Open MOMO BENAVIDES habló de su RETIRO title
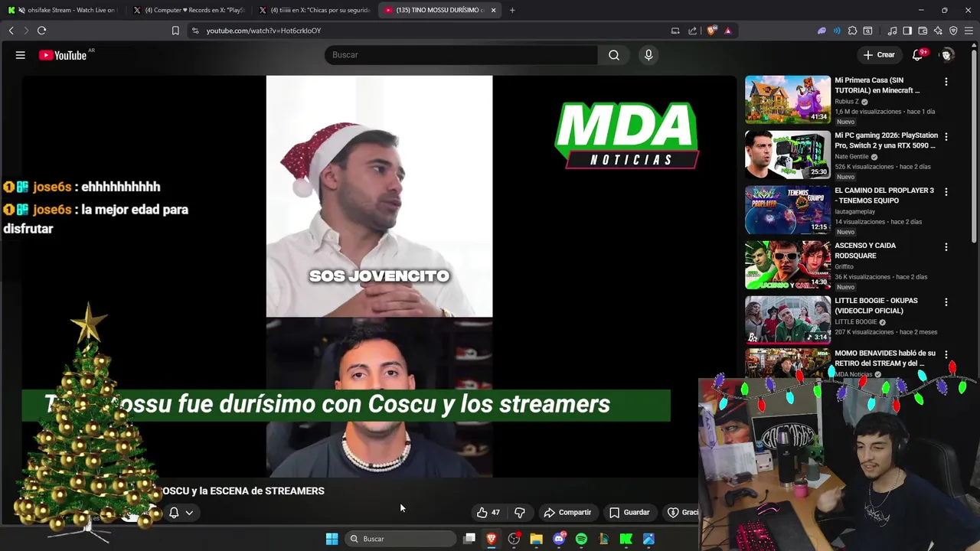Screen dimensions: 980x551 (885, 358)
